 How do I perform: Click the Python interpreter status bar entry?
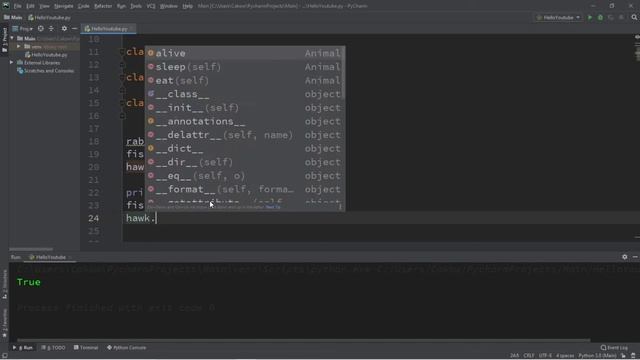tap(597, 356)
